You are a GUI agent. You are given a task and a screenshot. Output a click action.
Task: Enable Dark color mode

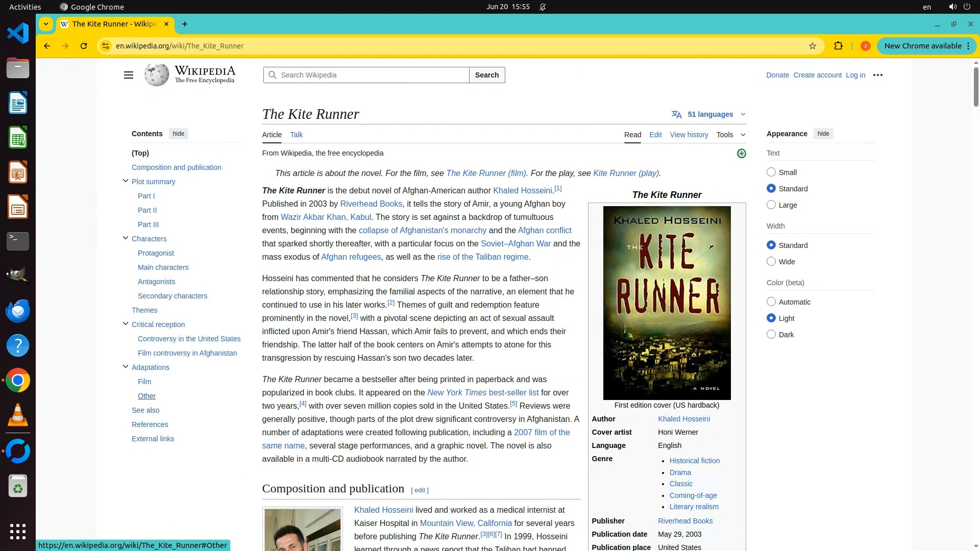point(771,335)
